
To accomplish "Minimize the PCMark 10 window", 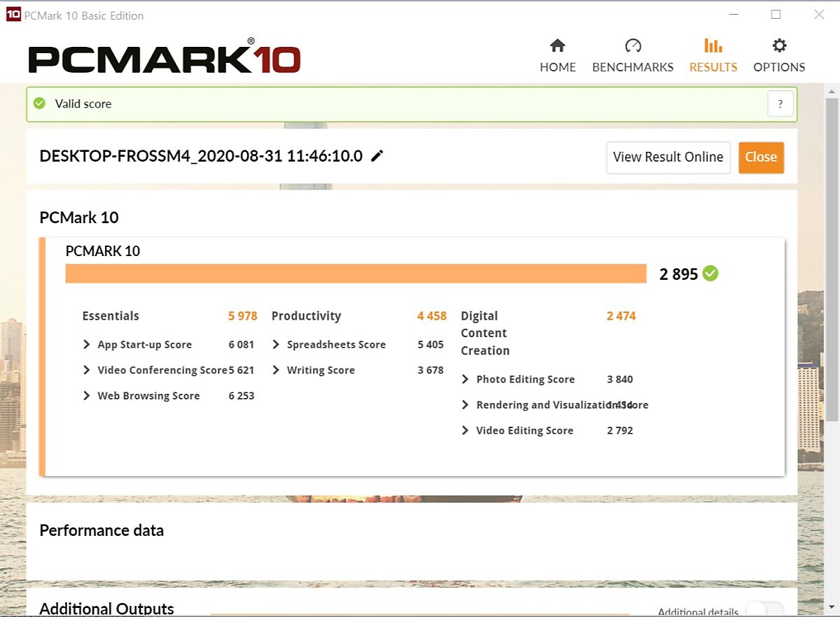I will [733, 15].
